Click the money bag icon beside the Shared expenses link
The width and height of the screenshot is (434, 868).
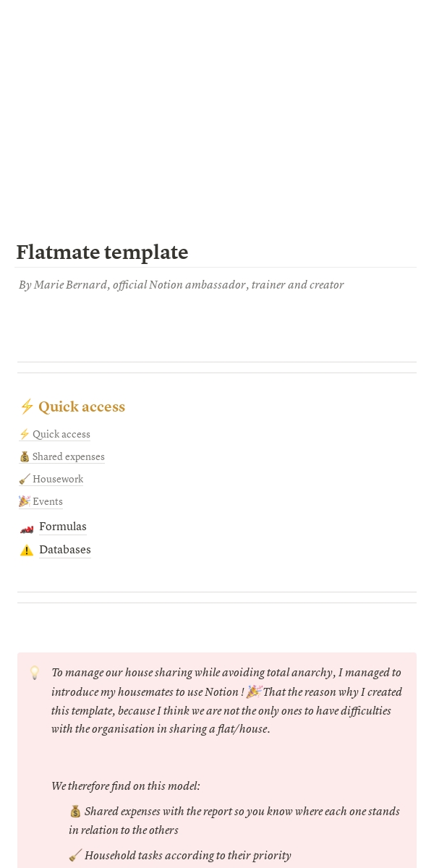[x=25, y=456]
